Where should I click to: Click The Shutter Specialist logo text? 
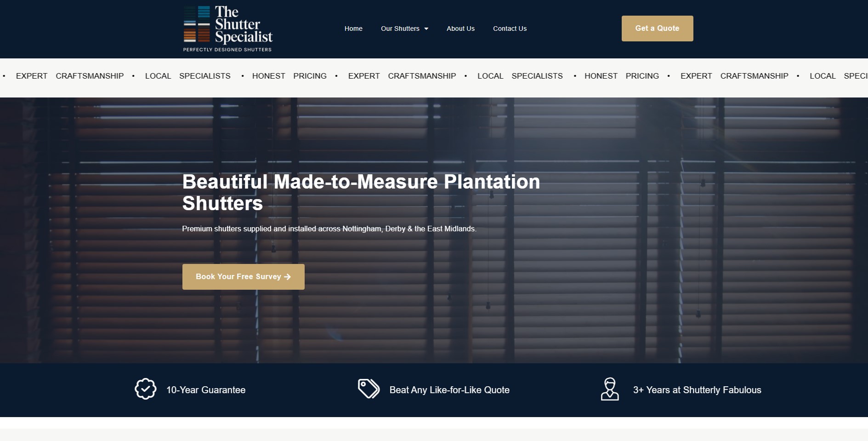coord(244,24)
